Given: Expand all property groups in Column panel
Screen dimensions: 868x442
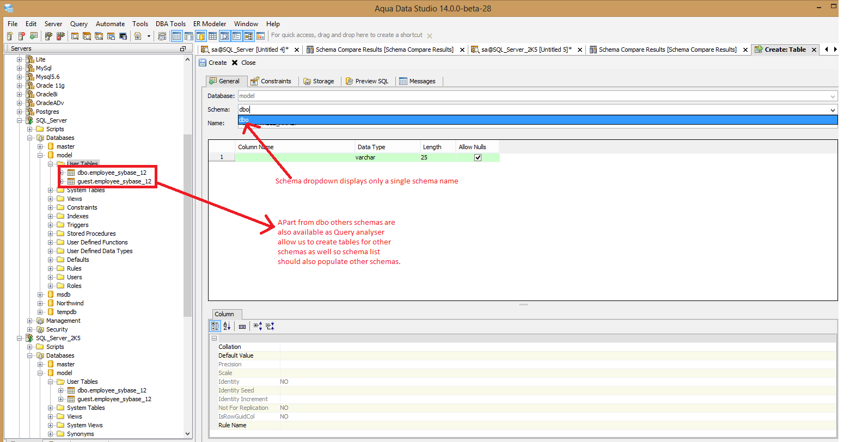Looking at the screenshot, I should (258, 326).
